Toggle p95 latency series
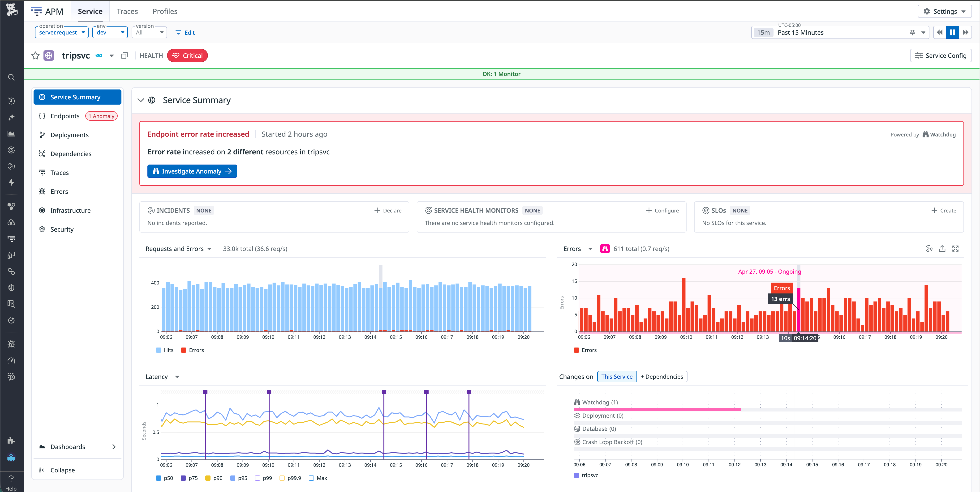 [239, 478]
